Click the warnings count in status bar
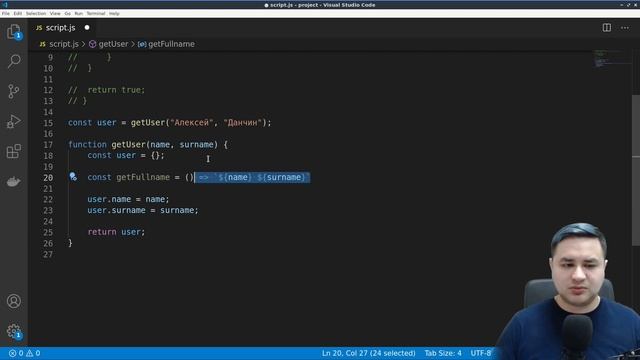The height and width of the screenshot is (360, 640). pos(33,353)
